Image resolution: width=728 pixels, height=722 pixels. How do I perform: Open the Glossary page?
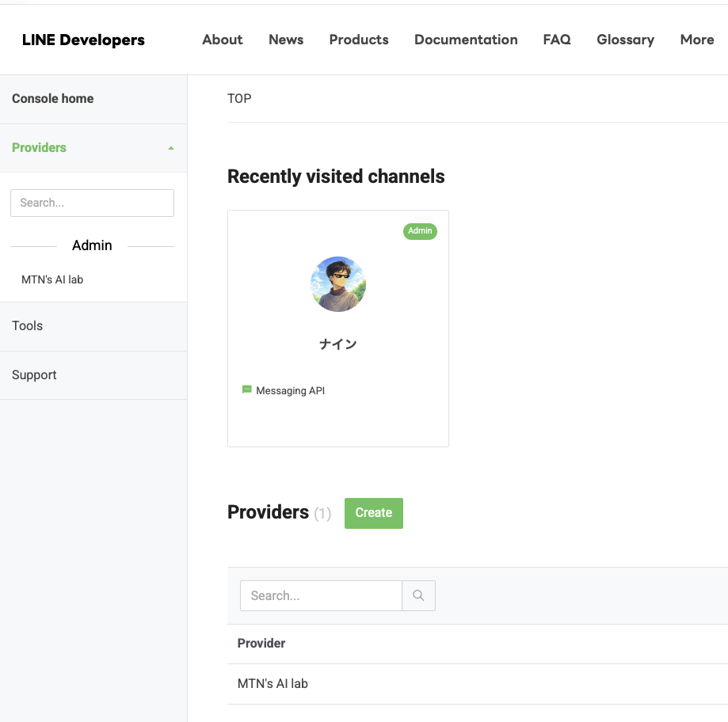pyautogui.click(x=625, y=40)
